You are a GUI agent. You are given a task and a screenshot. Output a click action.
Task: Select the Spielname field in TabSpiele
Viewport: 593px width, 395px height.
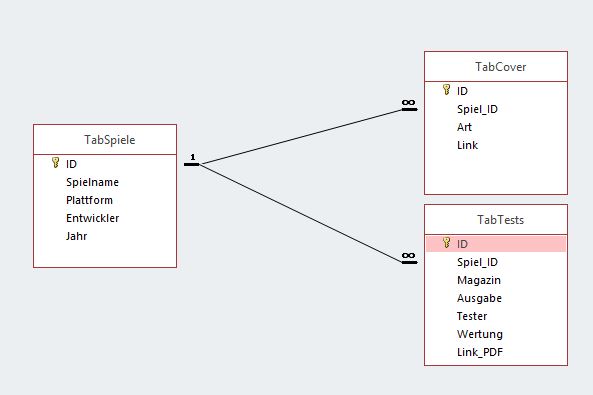click(105, 182)
